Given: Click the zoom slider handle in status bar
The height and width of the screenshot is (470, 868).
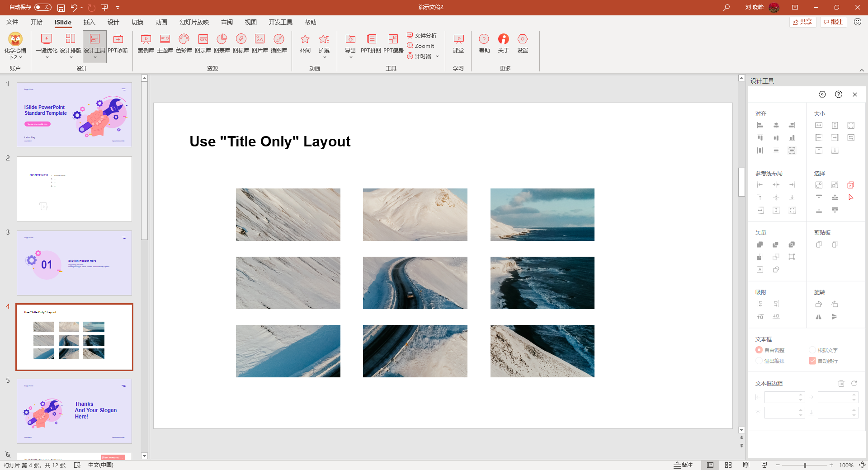Looking at the screenshot, I should click(x=805, y=465).
